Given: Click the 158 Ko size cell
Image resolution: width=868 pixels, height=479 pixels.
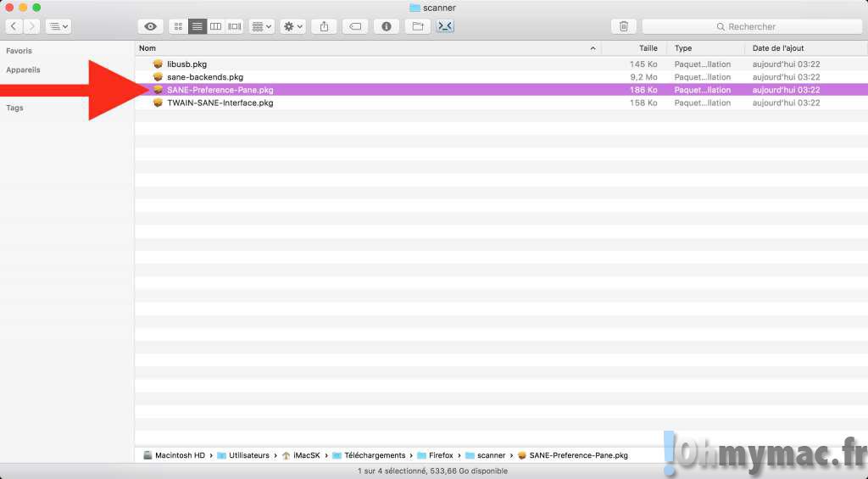Looking at the screenshot, I should coord(643,103).
